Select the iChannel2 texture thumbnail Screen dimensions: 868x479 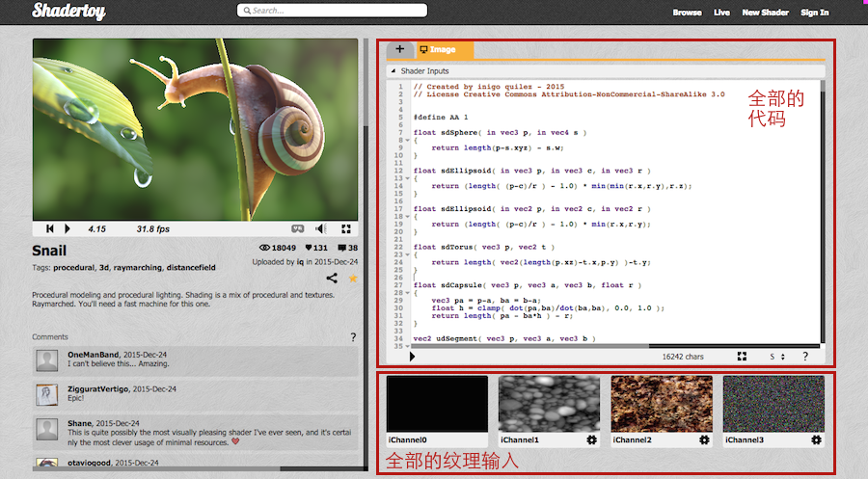coord(662,403)
